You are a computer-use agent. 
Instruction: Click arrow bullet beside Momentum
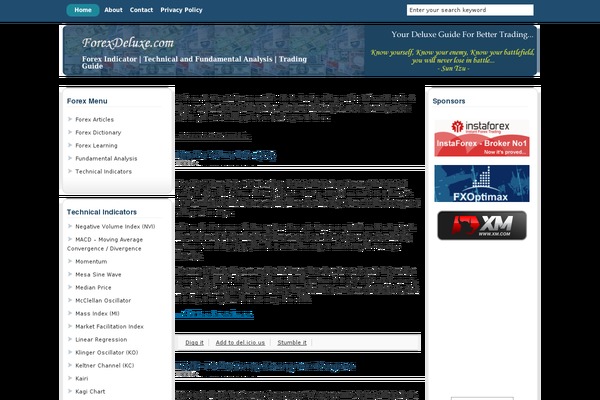70,261
